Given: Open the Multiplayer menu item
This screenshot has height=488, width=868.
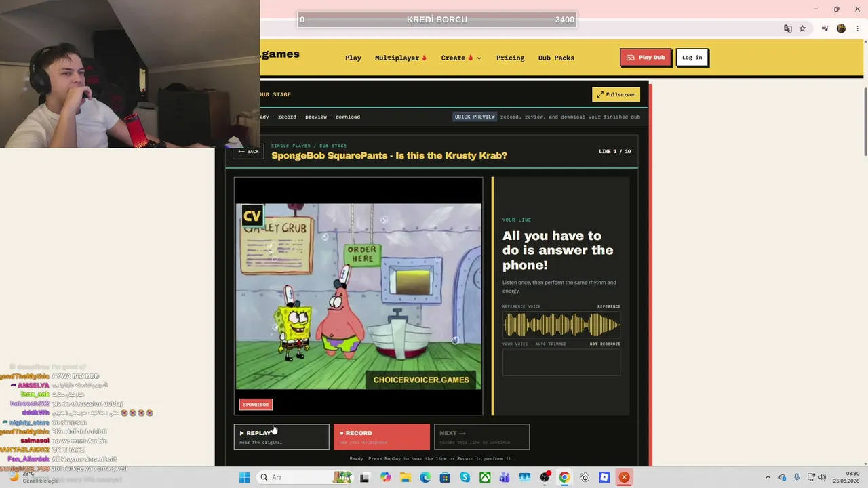Looking at the screenshot, I should point(401,58).
